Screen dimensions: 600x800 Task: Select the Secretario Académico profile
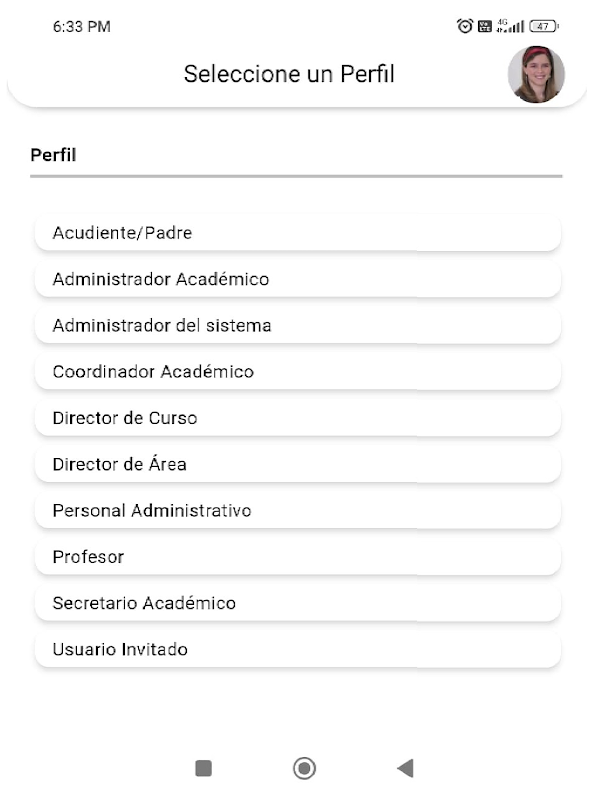[298, 603]
